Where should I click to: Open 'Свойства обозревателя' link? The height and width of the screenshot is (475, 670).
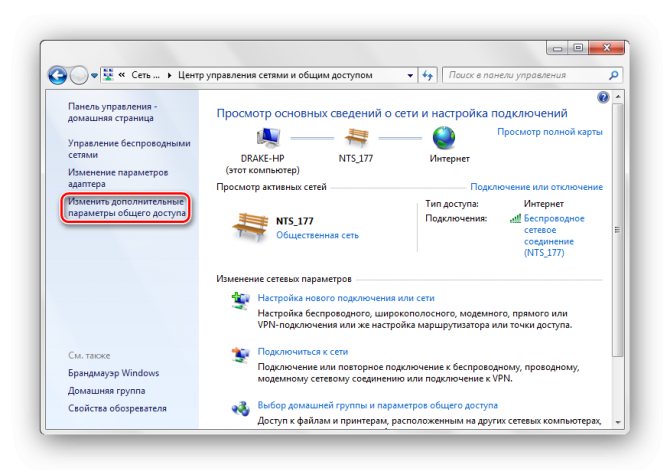click(117, 408)
